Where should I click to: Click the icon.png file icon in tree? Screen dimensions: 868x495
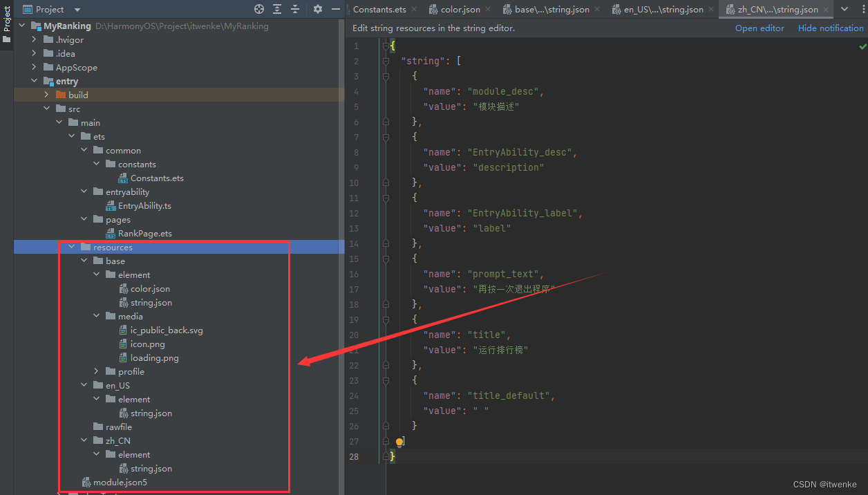(123, 344)
